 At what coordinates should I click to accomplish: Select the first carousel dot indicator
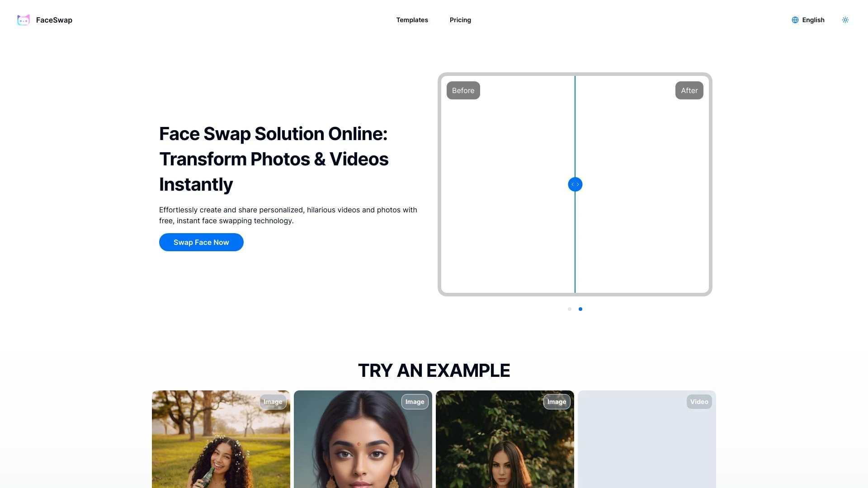(x=569, y=309)
